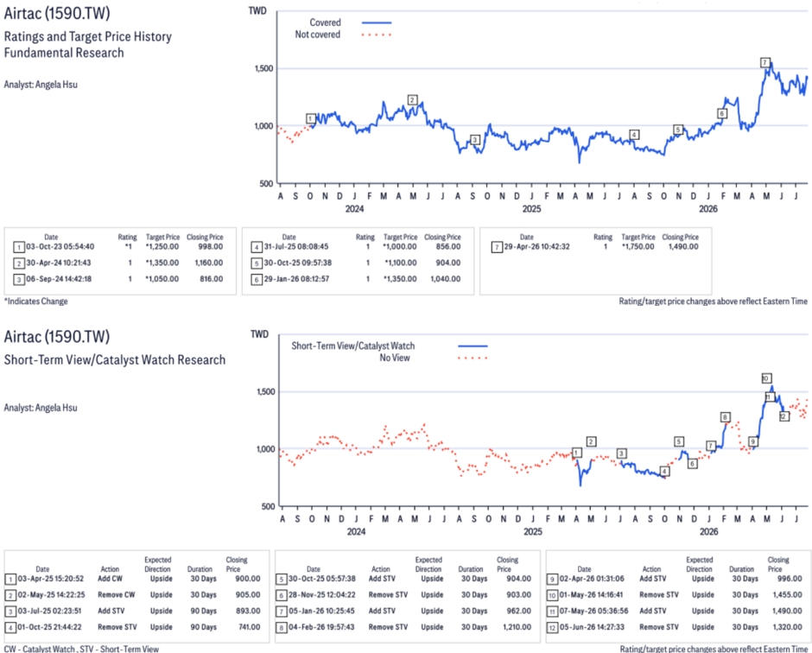Click the date '05-Jan-26 10:25:45'
Viewport: 812px width, 653px height.
coord(321,611)
